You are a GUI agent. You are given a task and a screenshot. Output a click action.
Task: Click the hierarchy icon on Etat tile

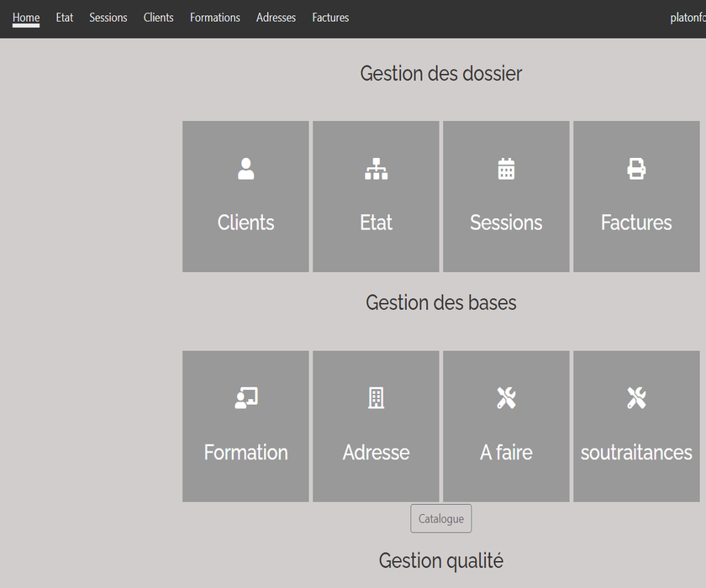point(376,169)
